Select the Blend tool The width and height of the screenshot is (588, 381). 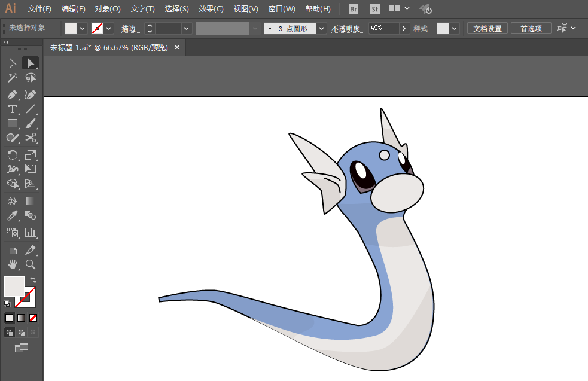click(x=31, y=216)
